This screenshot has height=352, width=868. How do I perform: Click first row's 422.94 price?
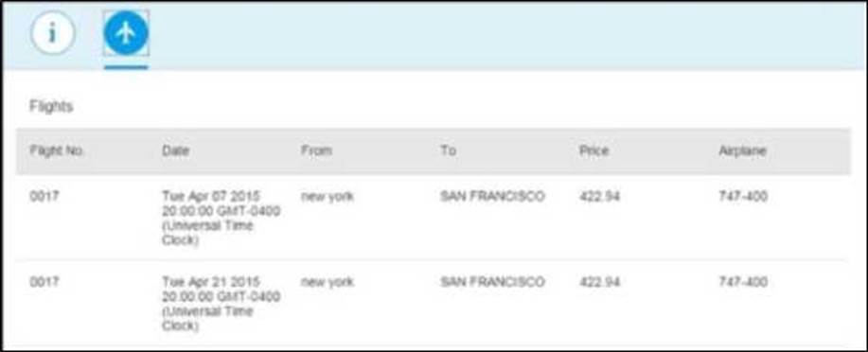599,197
